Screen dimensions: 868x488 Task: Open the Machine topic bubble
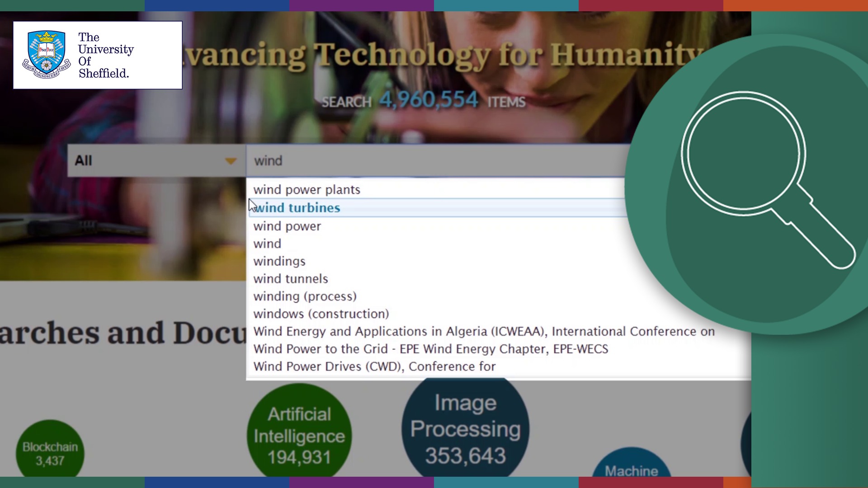pos(632,463)
